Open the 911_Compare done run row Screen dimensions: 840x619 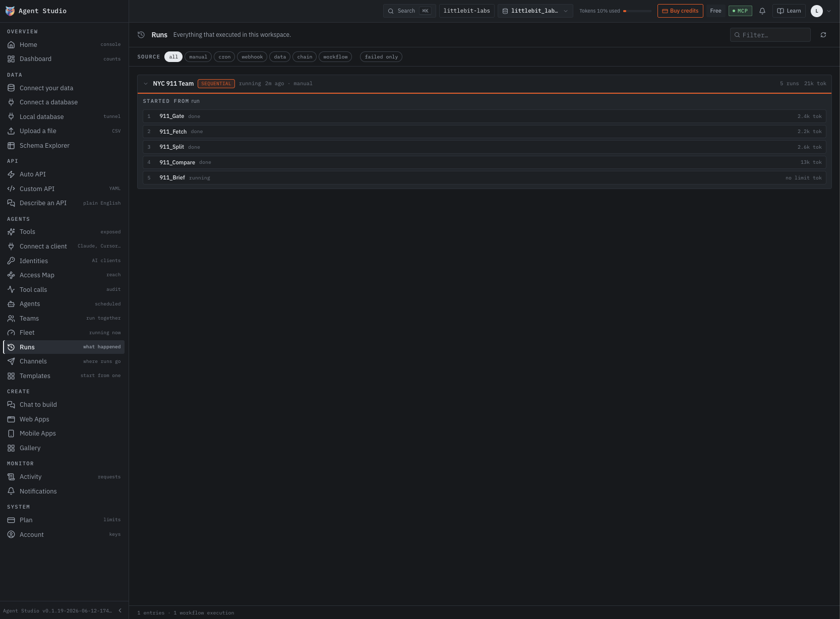pyautogui.click(x=485, y=162)
